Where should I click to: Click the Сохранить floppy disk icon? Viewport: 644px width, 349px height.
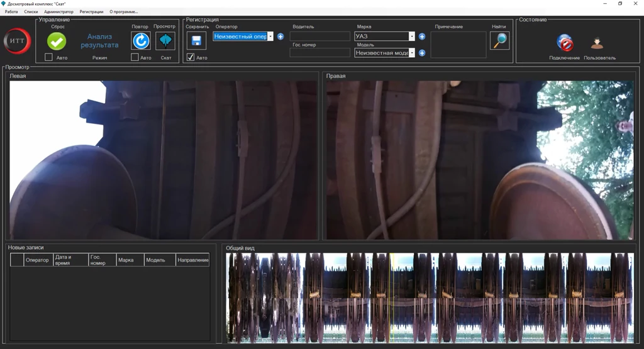pyautogui.click(x=196, y=41)
